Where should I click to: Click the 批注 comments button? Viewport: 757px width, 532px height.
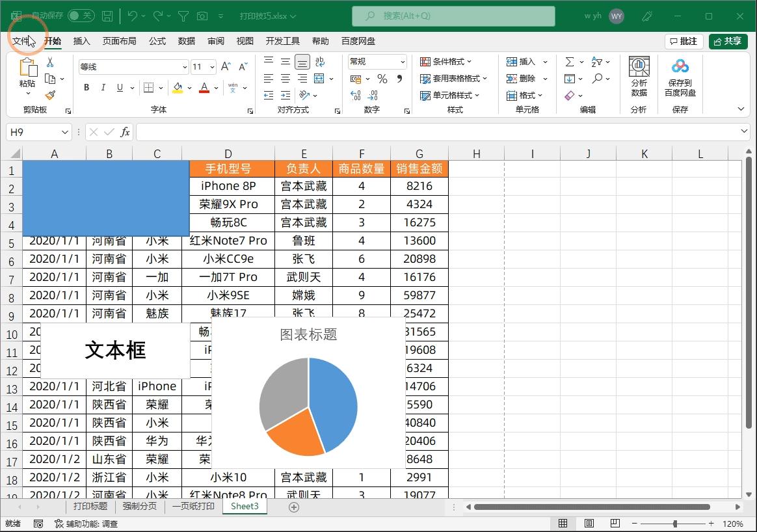point(684,40)
